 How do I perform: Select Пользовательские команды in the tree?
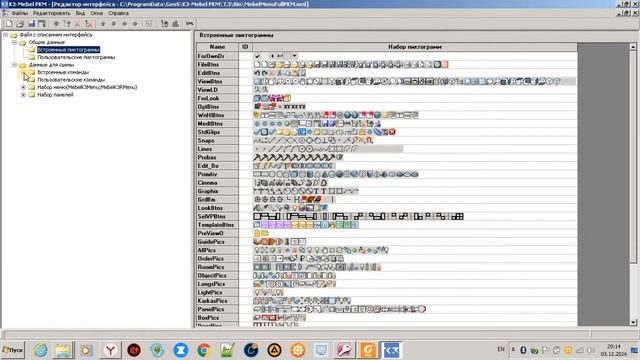[71, 80]
